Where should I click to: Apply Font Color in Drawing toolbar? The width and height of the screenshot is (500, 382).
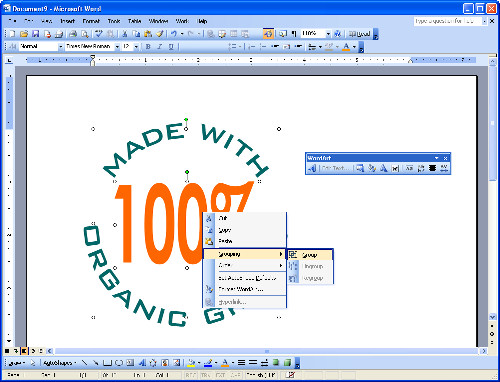pos(225,363)
